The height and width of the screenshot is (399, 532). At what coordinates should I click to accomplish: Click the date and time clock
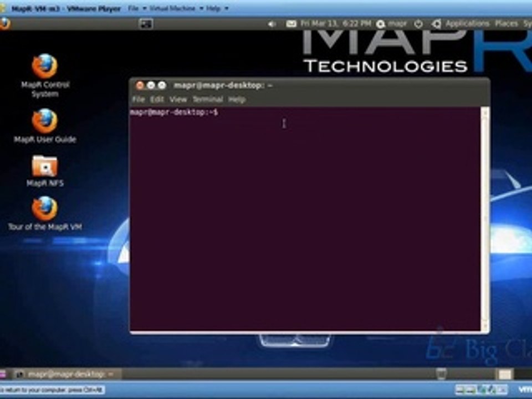[336, 23]
